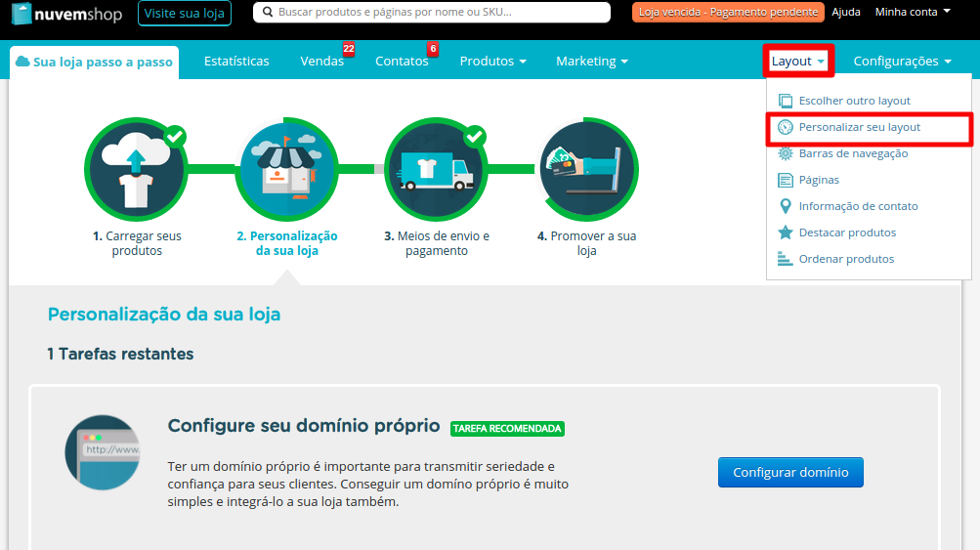Expand the Produtos menu
Viewport: 980px width, 550px height.
(493, 62)
